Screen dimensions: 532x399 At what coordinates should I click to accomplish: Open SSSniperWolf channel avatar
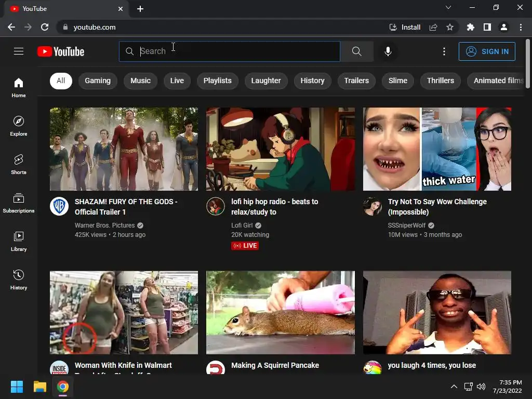(x=372, y=206)
